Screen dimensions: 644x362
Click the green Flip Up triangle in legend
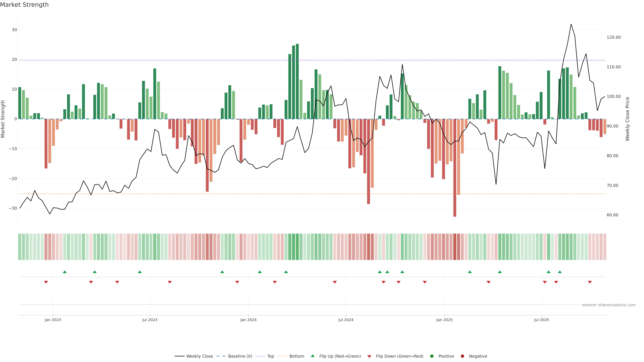(x=312, y=356)
